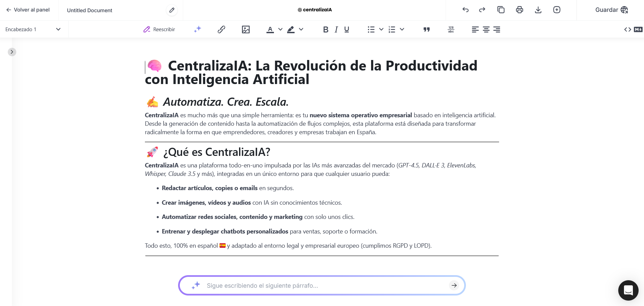Center align text
644x306 pixels.
[x=486, y=29]
